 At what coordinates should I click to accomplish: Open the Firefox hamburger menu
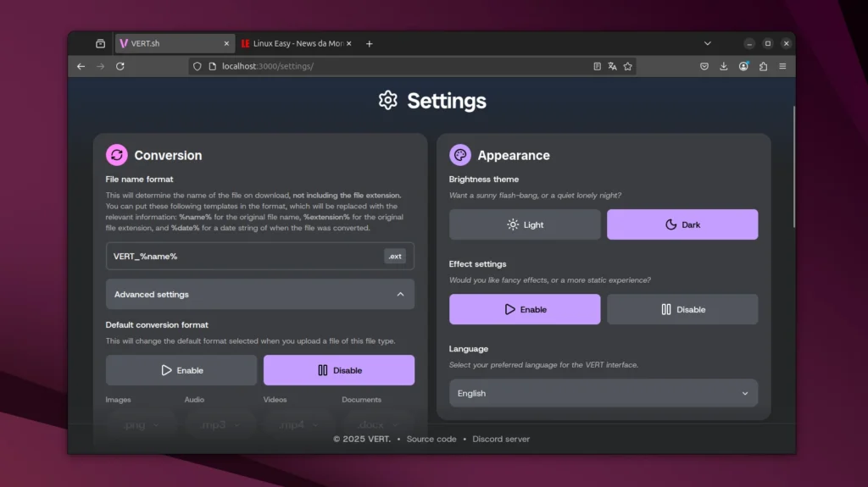click(x=782, y=66)
